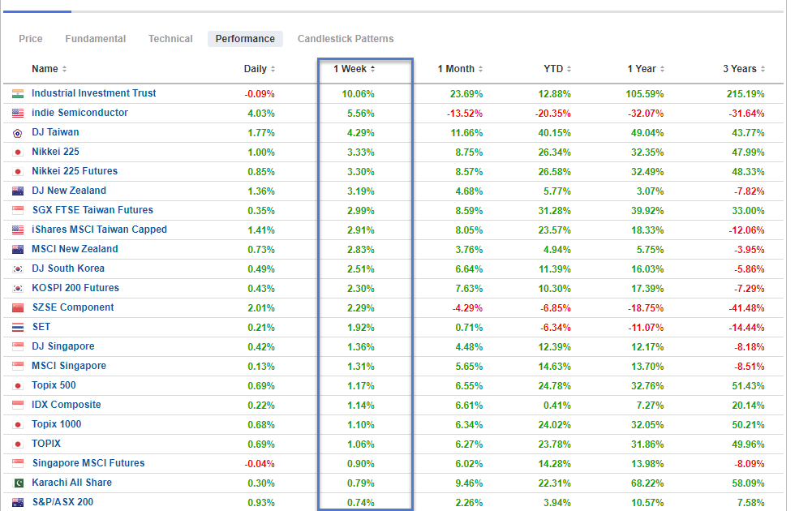Open SGX FTSE Taiwan Futures link

coord(92,210)
